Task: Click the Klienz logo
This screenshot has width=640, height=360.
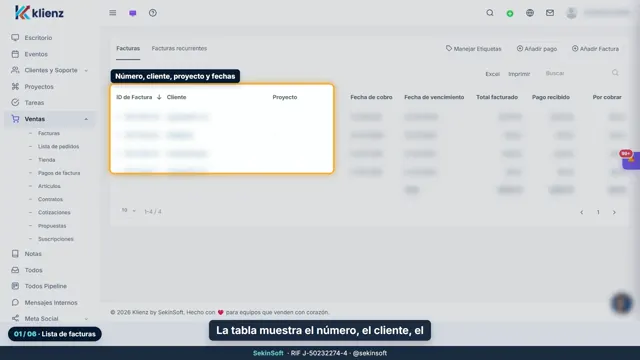Action: point(39,13)
